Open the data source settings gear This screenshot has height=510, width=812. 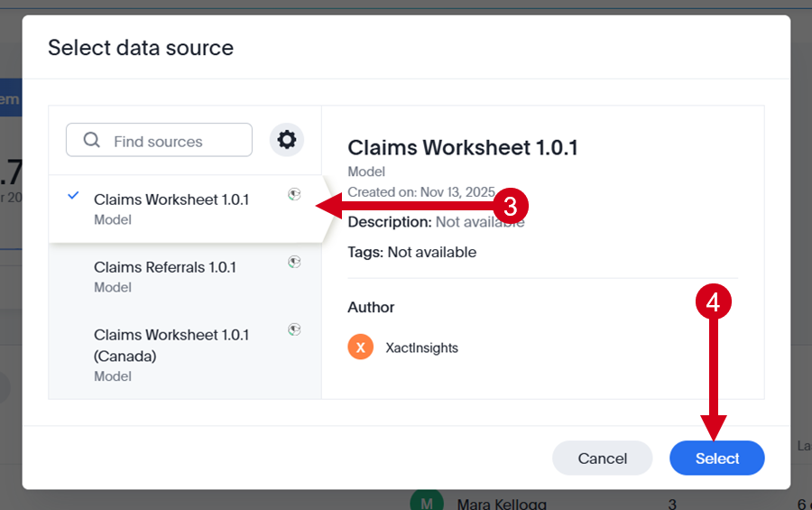pyautogui.click(x=286, y=139)
